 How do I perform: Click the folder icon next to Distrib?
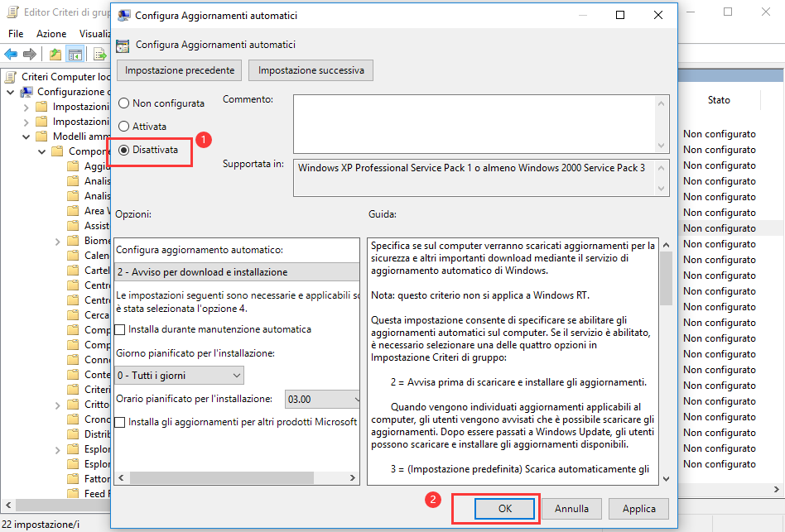[73, 434]
